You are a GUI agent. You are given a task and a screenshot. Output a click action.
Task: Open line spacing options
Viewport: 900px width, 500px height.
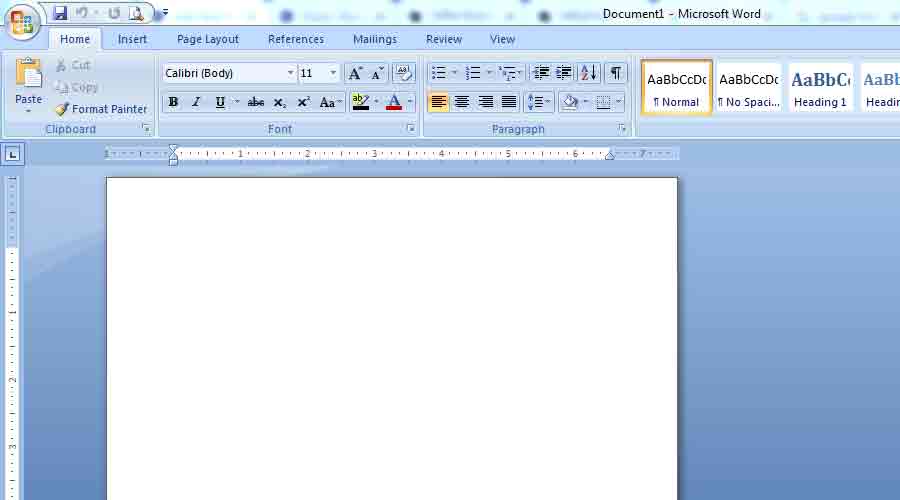coord(538,102)
